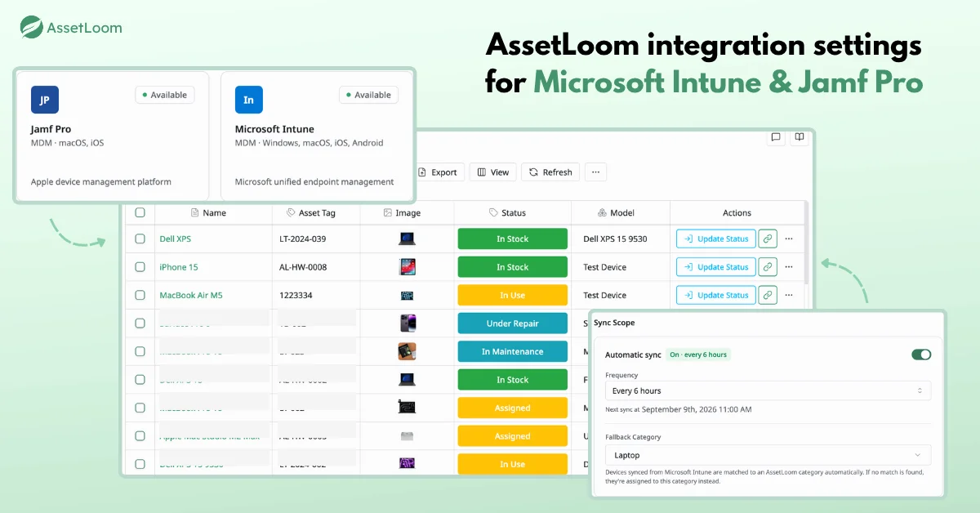Expand the Fallback Category Laptop dropdown
The width and height of the screenshot is (980, 513).
click(768, 455)
